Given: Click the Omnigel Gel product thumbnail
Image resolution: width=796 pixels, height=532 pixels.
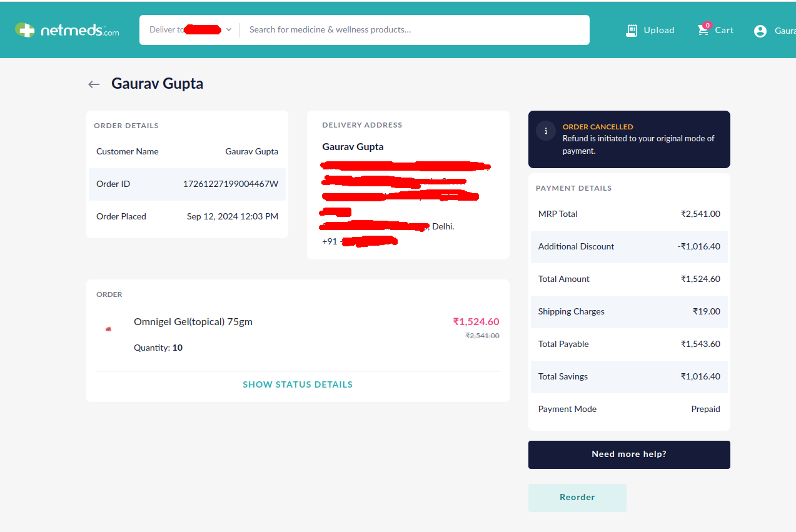Looking at the screenshot, I should (108, 329).
